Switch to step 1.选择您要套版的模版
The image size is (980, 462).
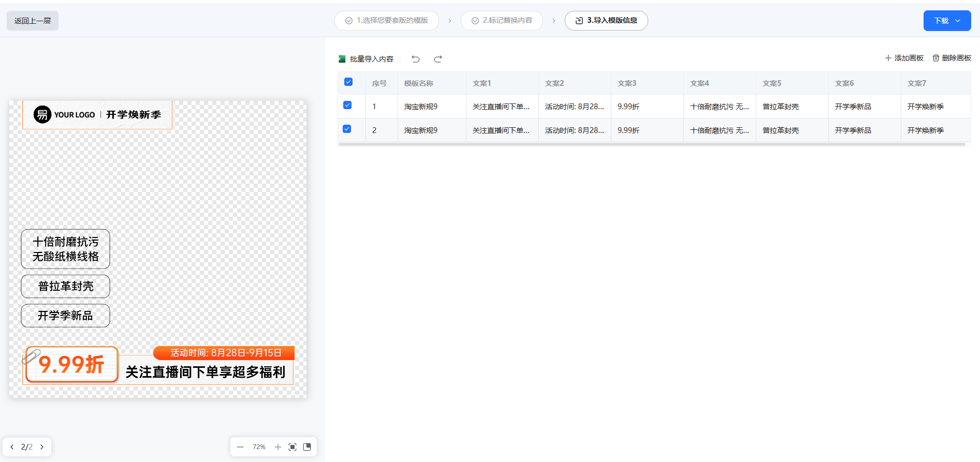point(387,21)
